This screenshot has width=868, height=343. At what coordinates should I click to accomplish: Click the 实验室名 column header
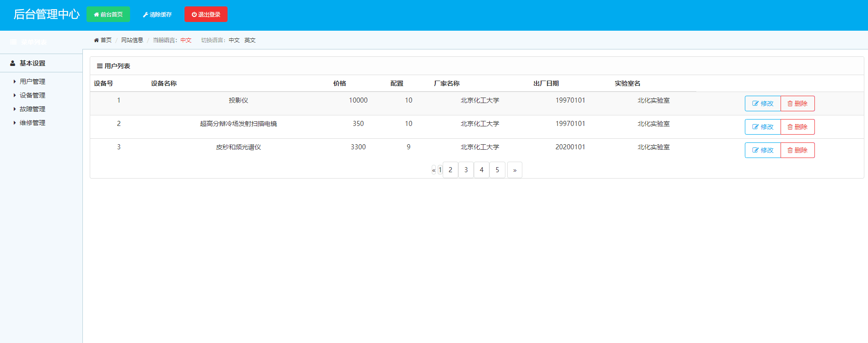click(628, 83)
